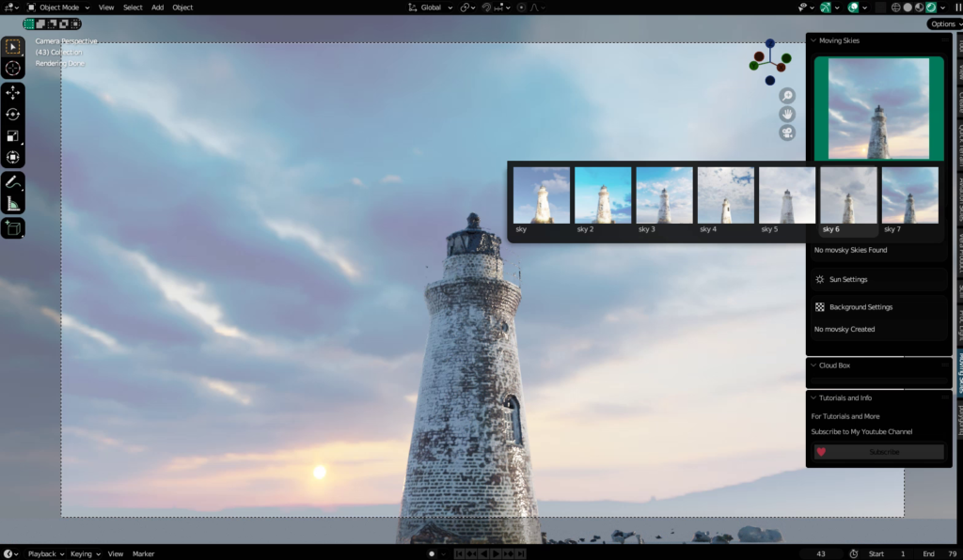Pick the Measure tool

pyautogui.click(x=13, y=204)
